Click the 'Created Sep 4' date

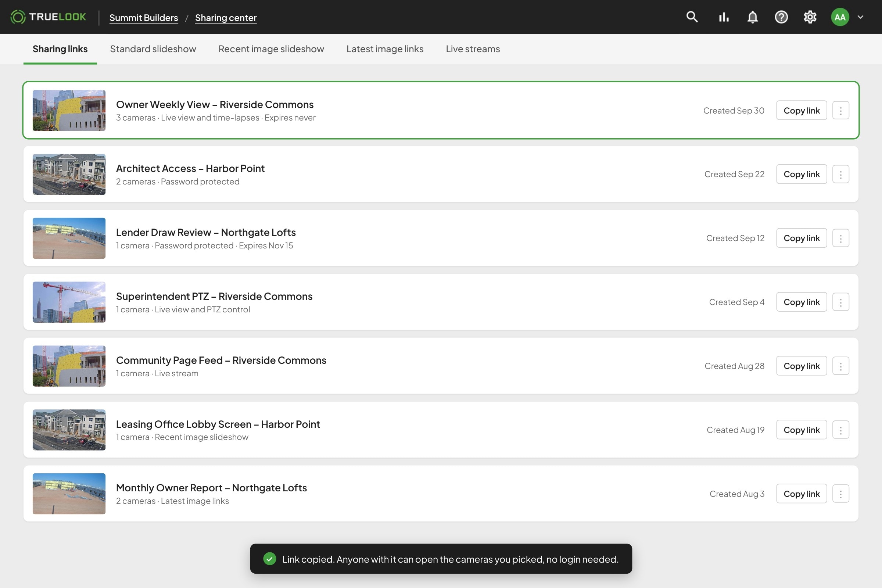[x=736, y=302]
